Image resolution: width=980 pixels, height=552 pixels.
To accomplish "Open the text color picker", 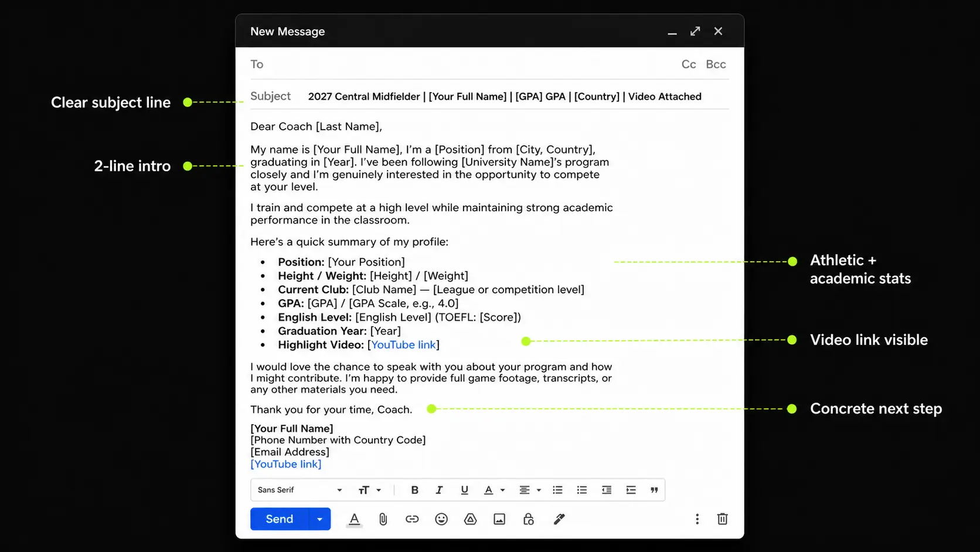I will pos(494,490).
